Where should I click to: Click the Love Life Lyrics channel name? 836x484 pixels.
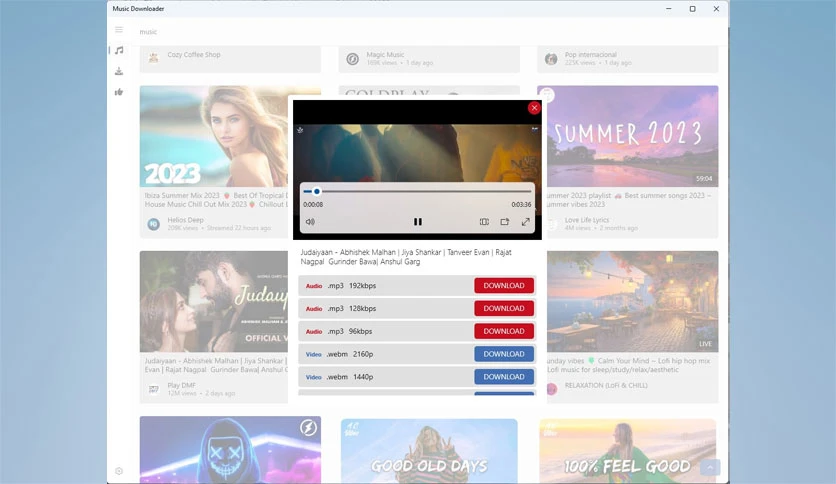[x=586, y=220]
